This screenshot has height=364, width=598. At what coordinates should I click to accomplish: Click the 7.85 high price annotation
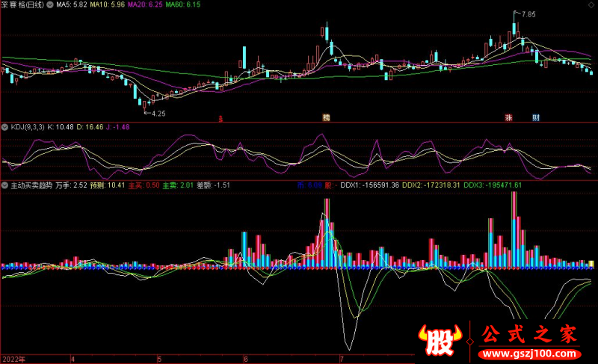(528, 14)
